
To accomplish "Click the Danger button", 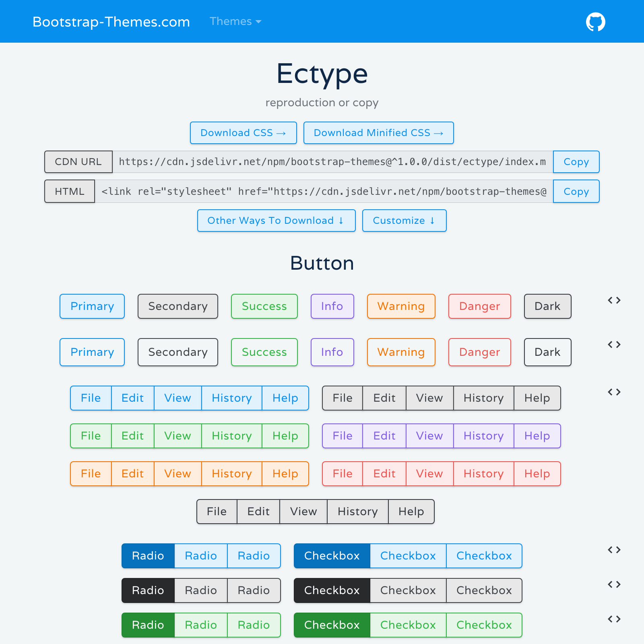I will click(479, 306).
